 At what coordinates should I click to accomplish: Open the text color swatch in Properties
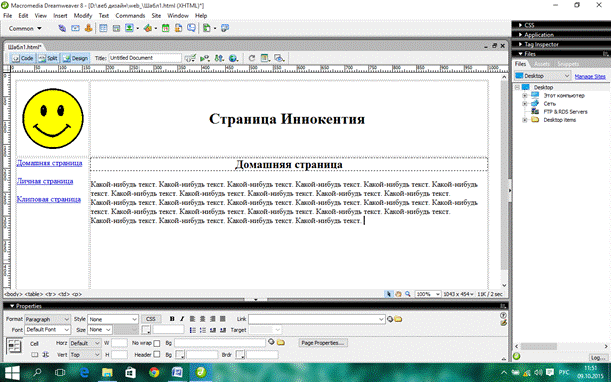146,330
